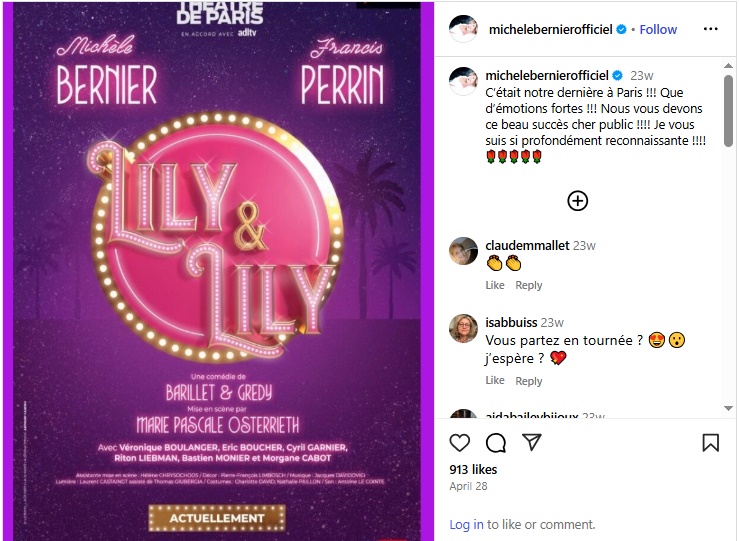
Task: Reply to isabbuiss's comment
Action: tap(528, 381)
